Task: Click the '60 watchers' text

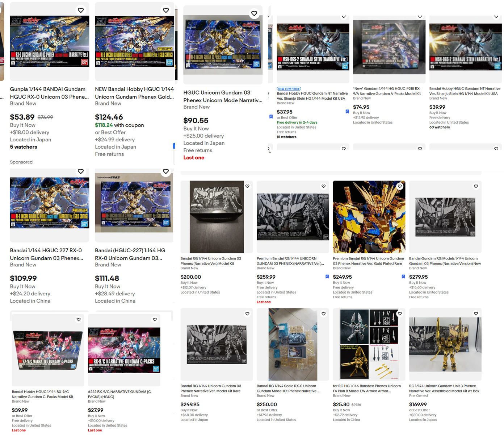Action: pyautogui.click(x=440, y=127)
